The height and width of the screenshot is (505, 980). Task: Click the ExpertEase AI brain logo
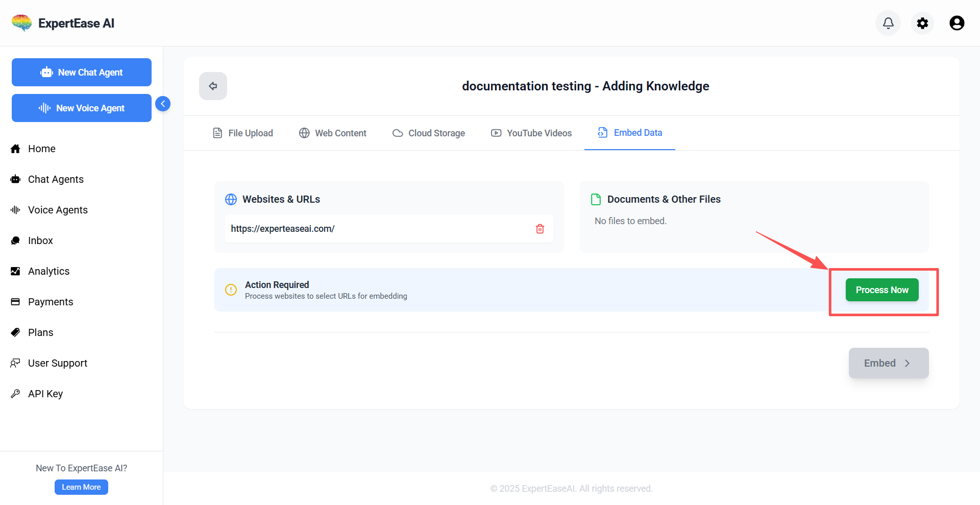pyautogui.click(x=21, y=23)
